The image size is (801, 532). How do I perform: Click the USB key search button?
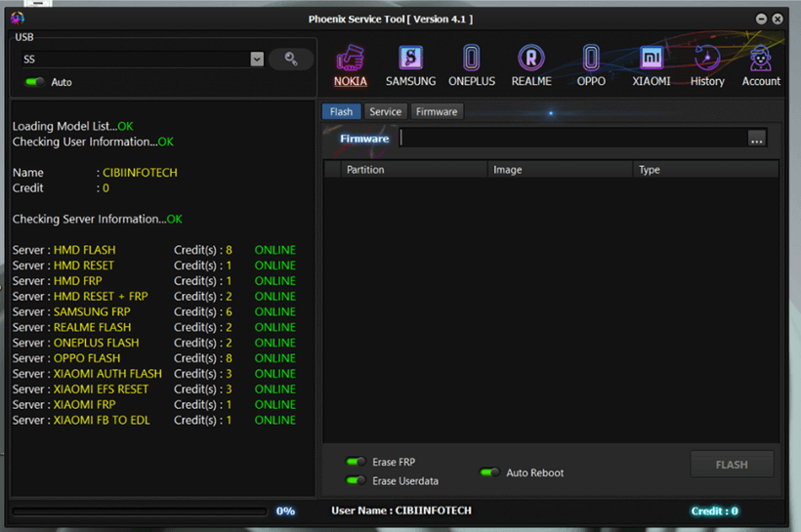click(x=290, y=60)
